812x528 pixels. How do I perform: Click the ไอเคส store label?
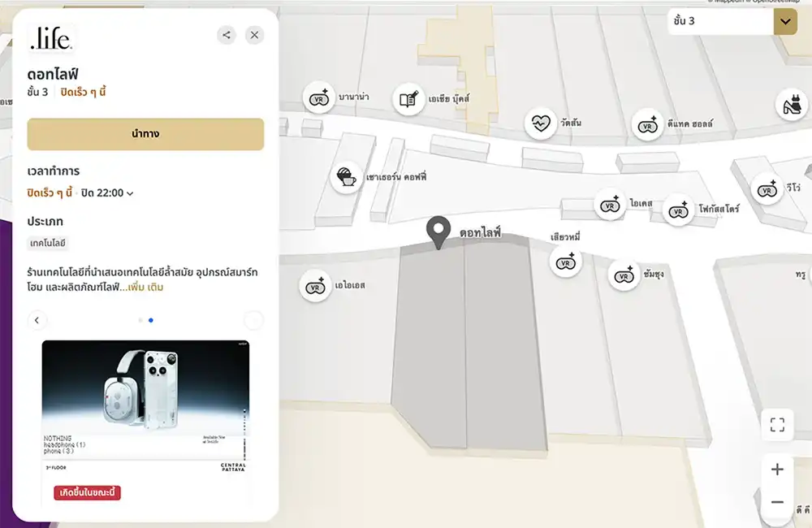[x=641, y=203]
